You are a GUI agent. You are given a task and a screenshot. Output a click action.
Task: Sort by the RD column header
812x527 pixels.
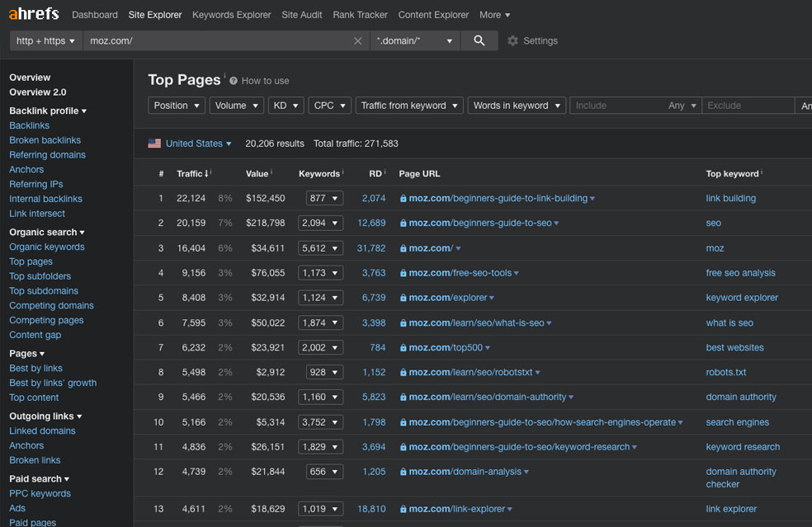[375, 174]
